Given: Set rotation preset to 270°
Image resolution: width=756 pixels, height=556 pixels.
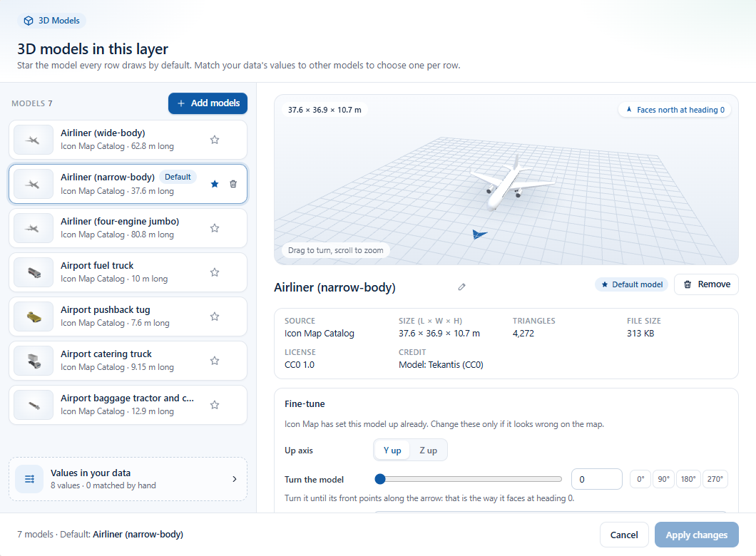Looking at the screenshot, I should (x=715, y=480).
